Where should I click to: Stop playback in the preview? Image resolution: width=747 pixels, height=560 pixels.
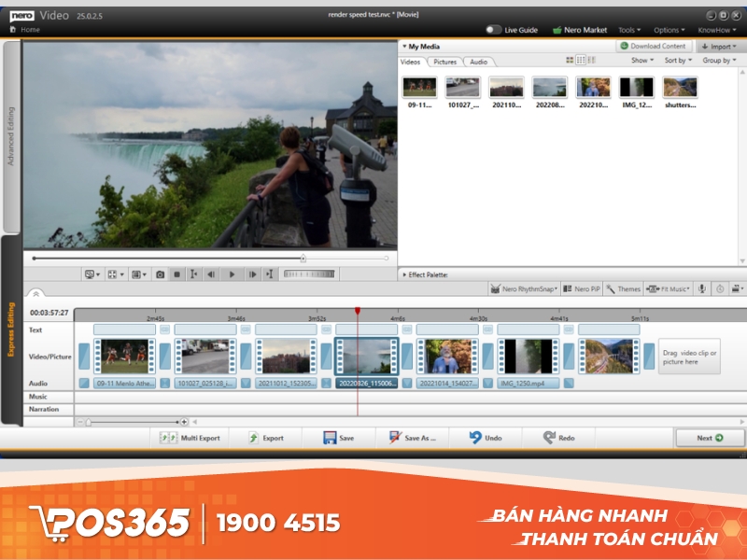[176, 274]
